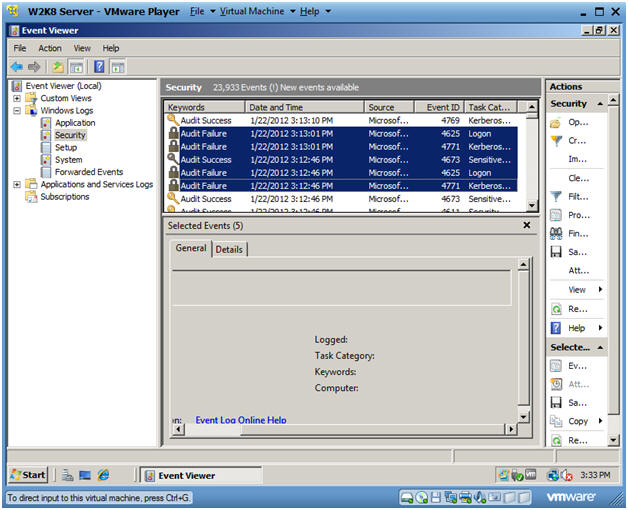Toggle the Action pane toolbar icon
The image size is (628, 510).
coord(117,67)
